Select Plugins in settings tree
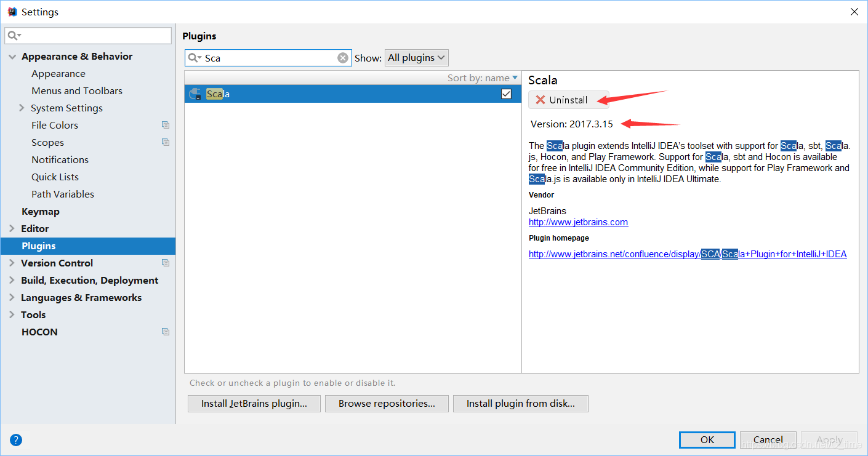The image size is (868, 456). (x=87, y=246)
